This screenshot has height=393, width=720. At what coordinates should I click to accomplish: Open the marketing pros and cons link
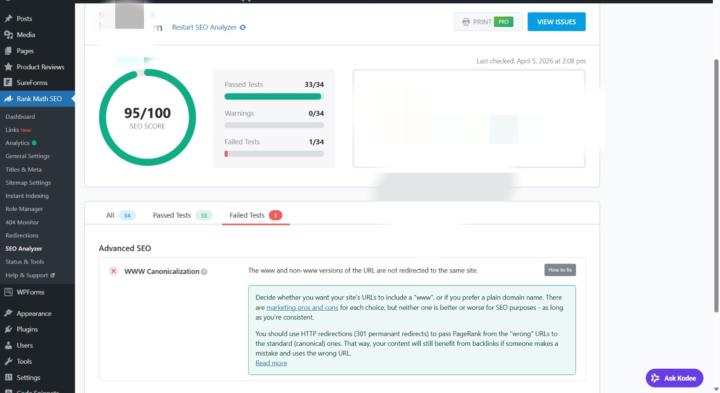302,308
